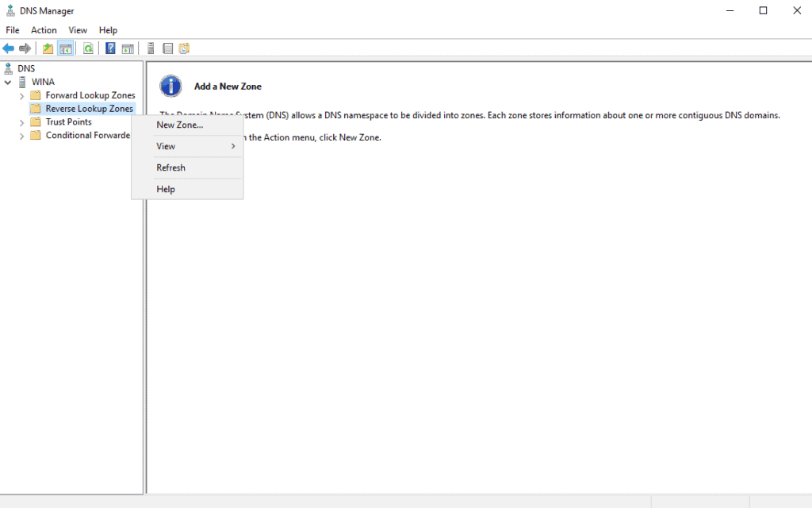This screenshot has height=508, width=812.
Task: Click the server toolbar icon
Action: point(151,48)
